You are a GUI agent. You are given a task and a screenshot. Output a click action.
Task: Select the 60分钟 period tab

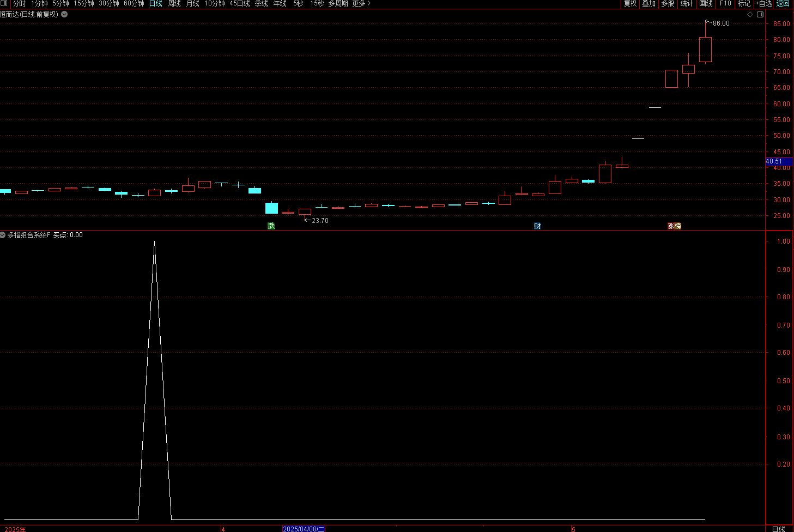click(134, 3)
